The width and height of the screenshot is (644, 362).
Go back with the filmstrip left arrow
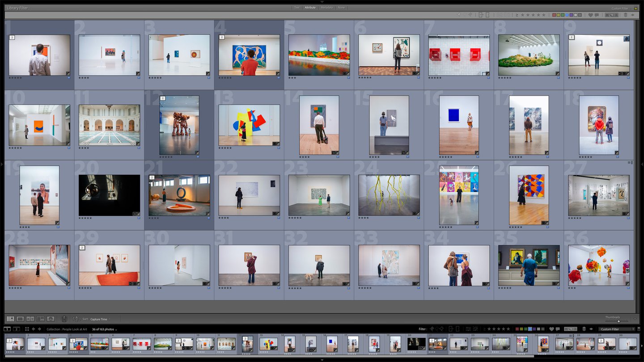click(x=34, y=329)
